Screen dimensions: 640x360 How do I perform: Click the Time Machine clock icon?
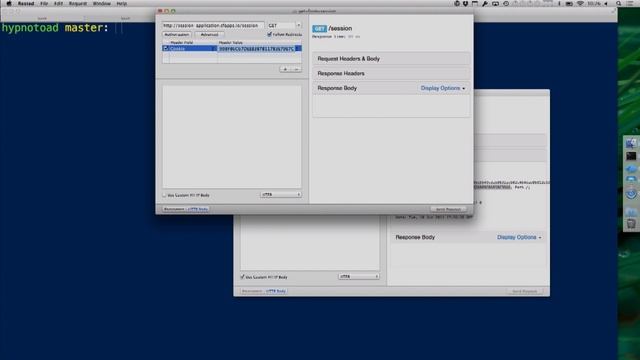[506, 3]
